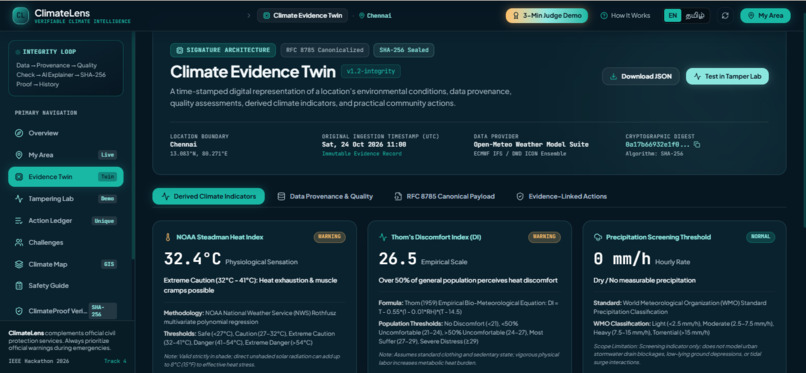Image resolution: width=806 pixels, height=373 pixels.
Task: Click the Climate Map layers icon
Action: (19, 264)
